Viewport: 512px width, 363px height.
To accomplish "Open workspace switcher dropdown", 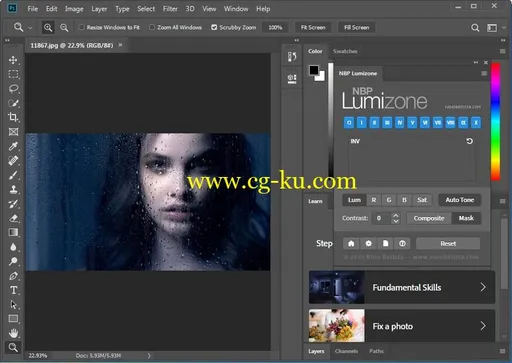I will pyautogui.click(x=495, y=28).
